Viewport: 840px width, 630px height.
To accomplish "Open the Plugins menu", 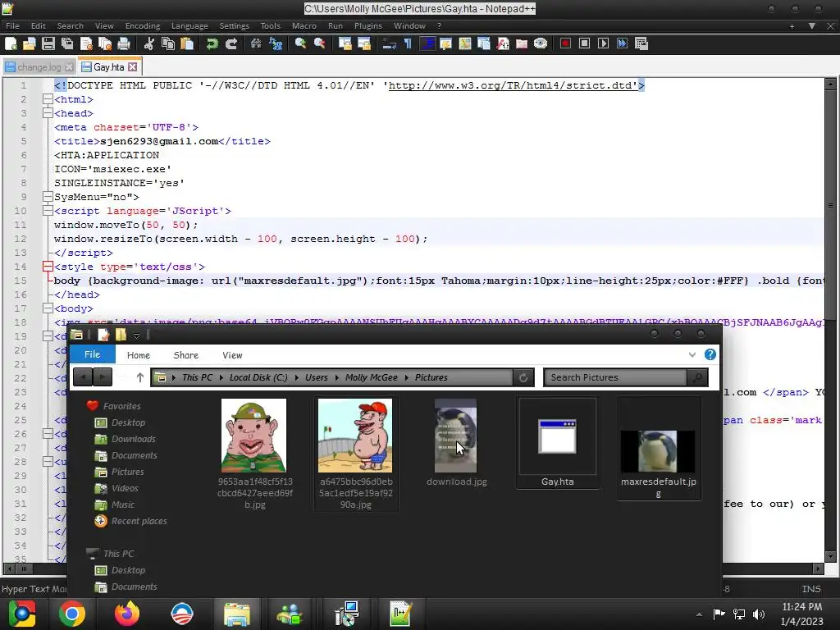I will (368, 25).
